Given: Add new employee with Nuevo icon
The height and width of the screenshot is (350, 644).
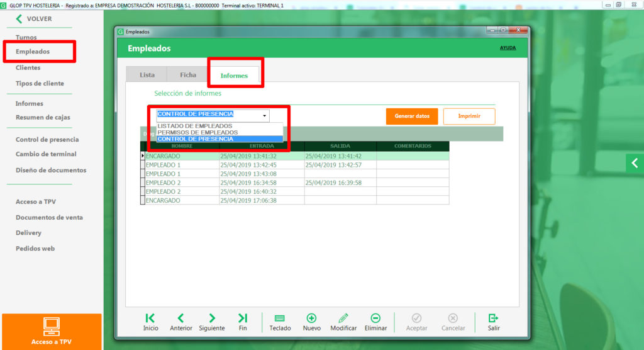Looking at the screenshot, I should point(311,319).
